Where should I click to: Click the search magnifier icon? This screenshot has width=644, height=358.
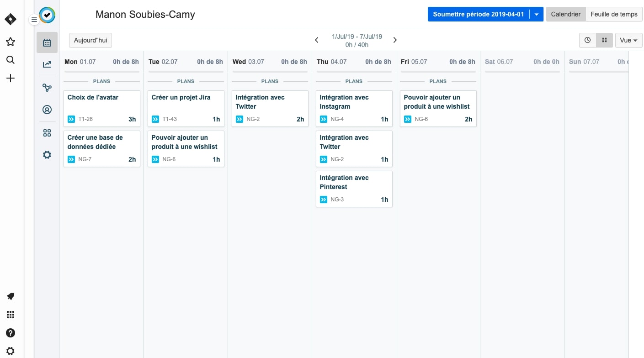(x=11, y=60)
